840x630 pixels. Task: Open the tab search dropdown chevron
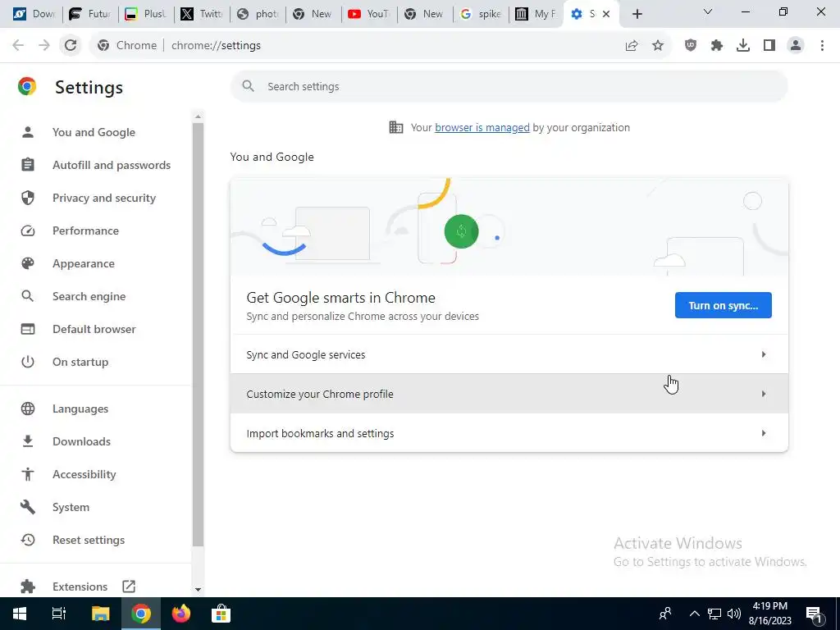tap(708, 11)
